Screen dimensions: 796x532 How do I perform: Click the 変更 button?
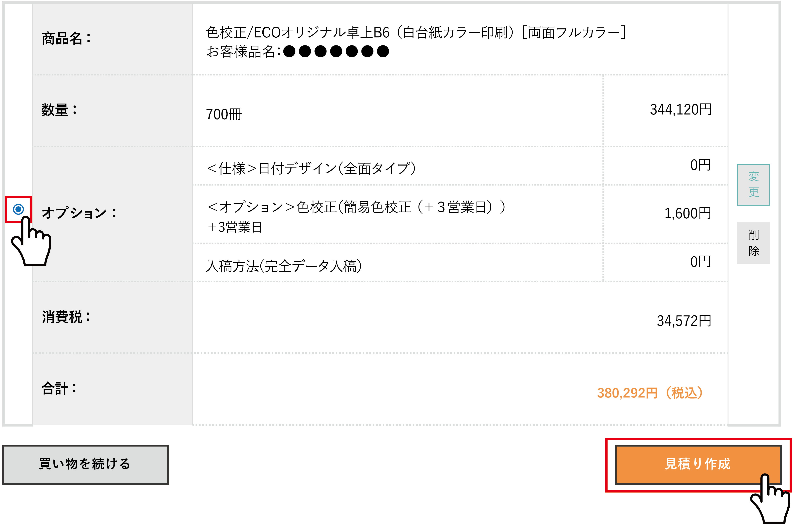[753, 185]
